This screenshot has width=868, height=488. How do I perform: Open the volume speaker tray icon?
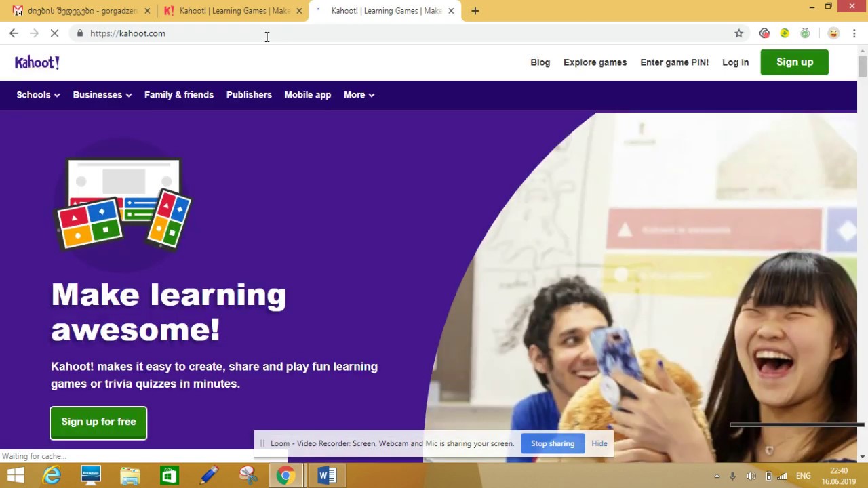coord(751,476)
